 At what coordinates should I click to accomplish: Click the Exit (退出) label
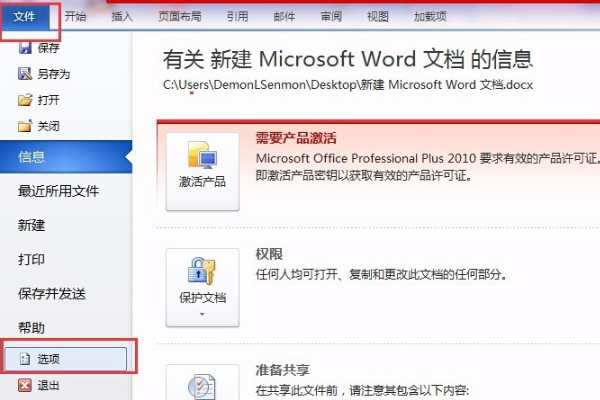[x=49, y=385]
